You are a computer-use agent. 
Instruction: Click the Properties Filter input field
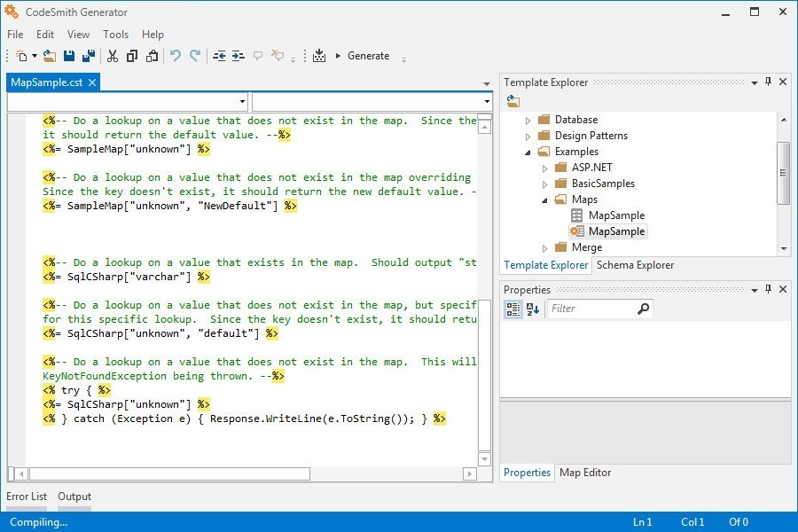click(x=591, y=309)
